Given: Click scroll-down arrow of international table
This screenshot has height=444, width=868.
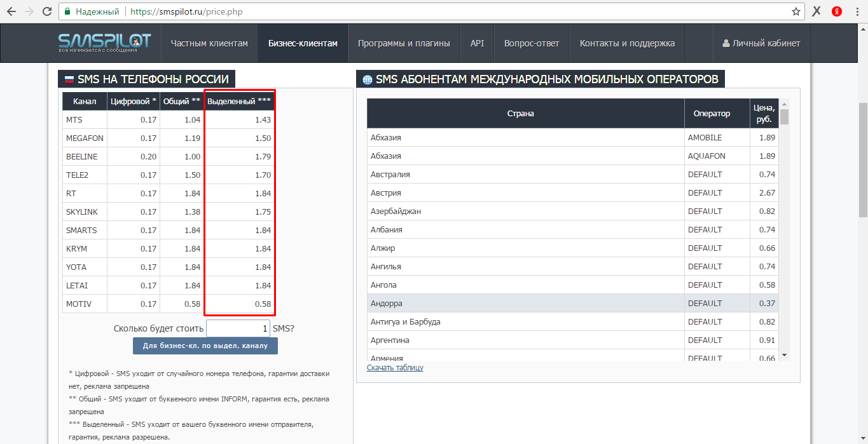Looking at the screenshot, I should pos(784,355).
